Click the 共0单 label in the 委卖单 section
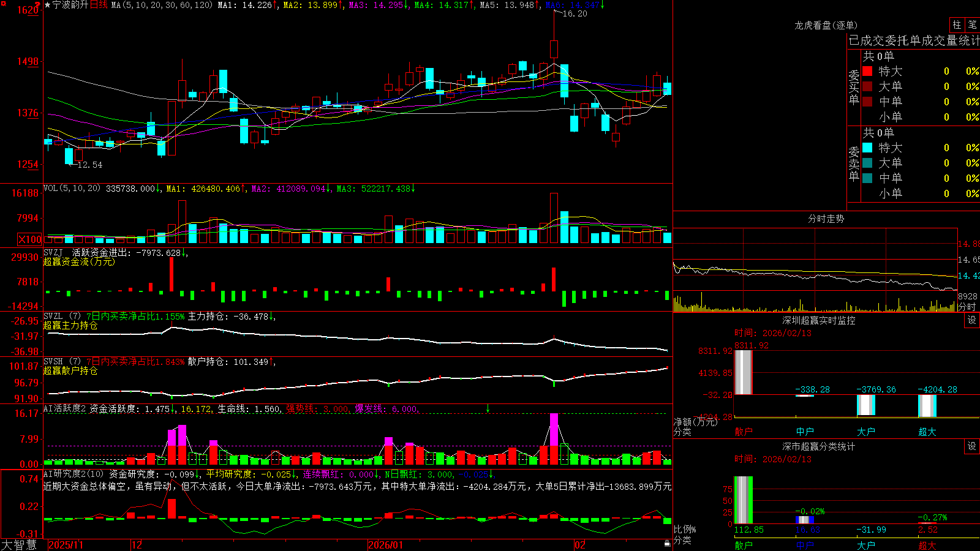The image size is (980, 551). (x=878, y=133)
